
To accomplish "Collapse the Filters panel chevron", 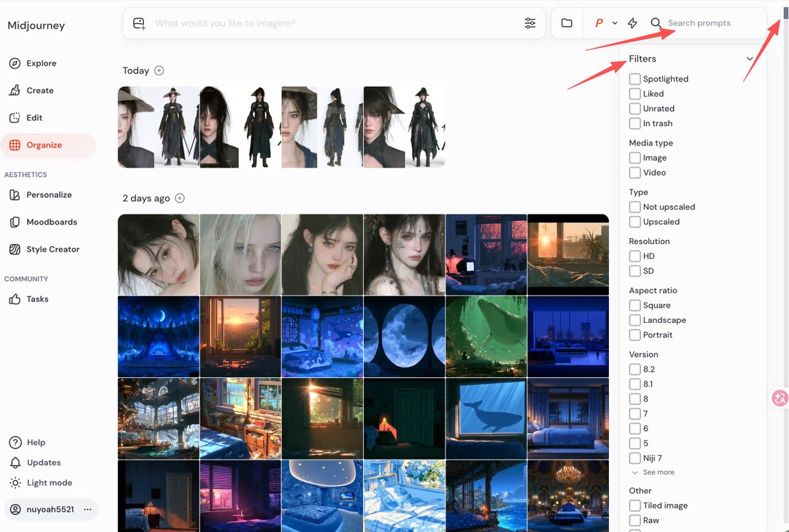I will tap(750, 59).
